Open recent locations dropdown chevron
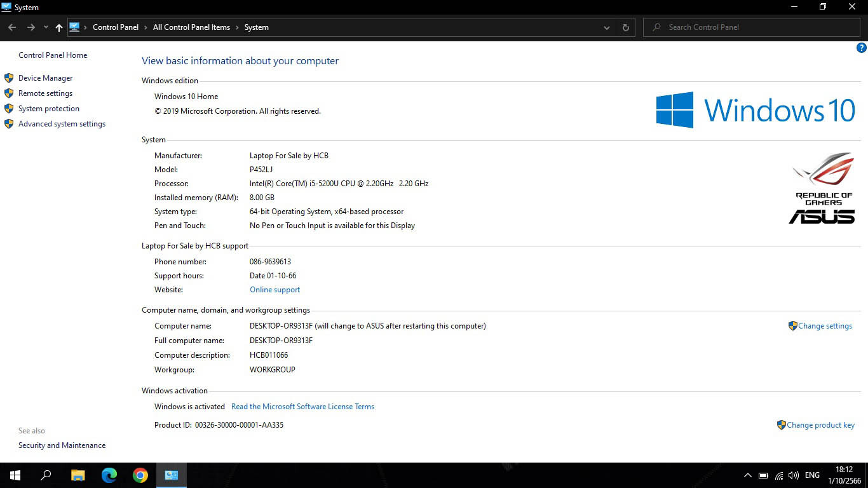868x488 pixels. click(x=46, y=27)
